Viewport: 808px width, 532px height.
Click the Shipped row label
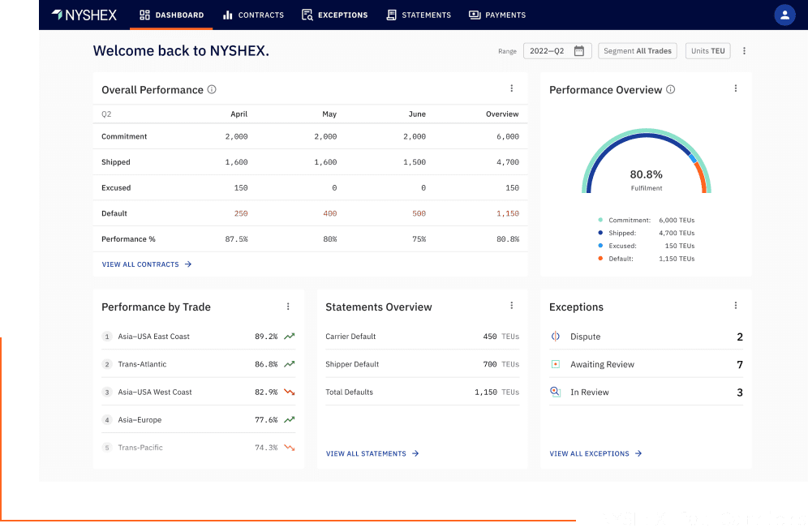[116, 162]
